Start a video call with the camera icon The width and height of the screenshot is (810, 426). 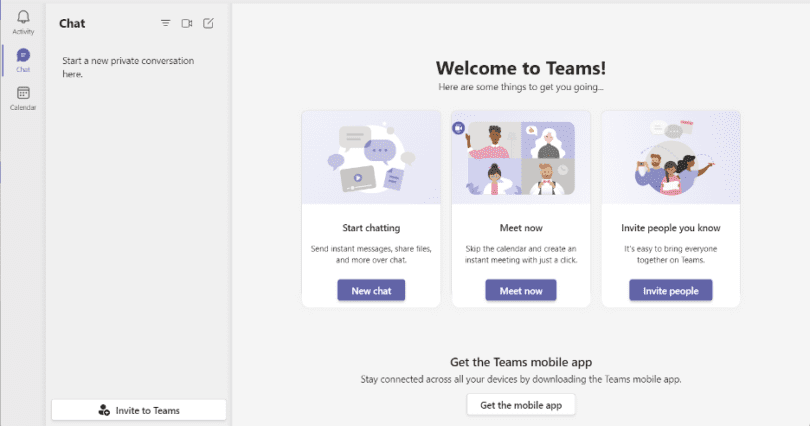click(187, 23)
